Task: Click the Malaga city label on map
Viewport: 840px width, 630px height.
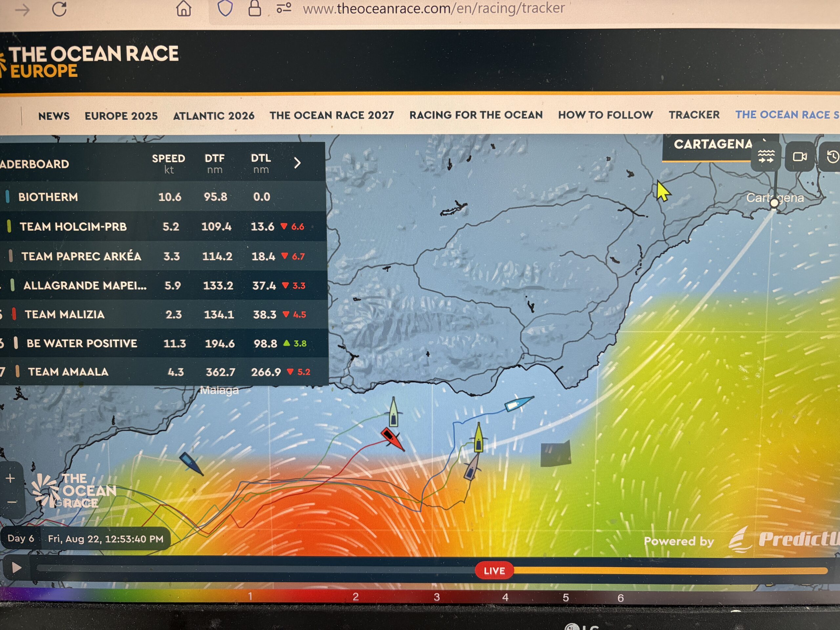Action: click(219, 390)
